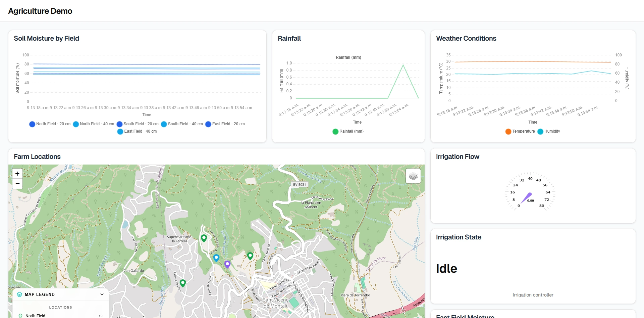Click the Idle irrigation state value

[446, 268]
